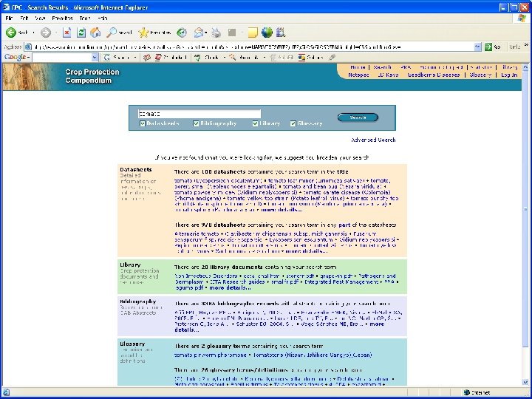Click Google toolbar AutoLink icon

[233, 58]
